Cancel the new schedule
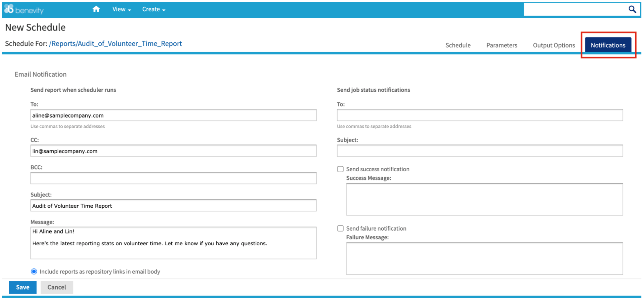The image size is (644, 301). pos(57,287)
